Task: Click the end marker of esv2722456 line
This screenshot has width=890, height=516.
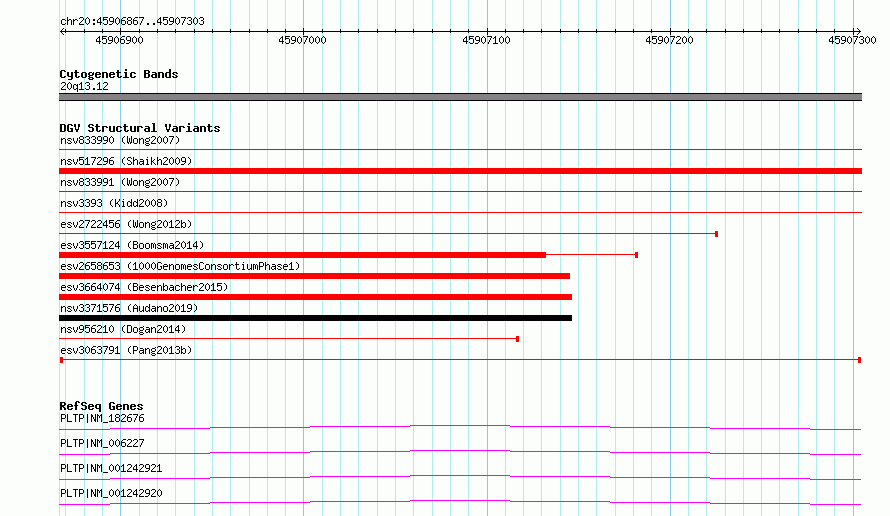Action: click(x=716, y=234)
